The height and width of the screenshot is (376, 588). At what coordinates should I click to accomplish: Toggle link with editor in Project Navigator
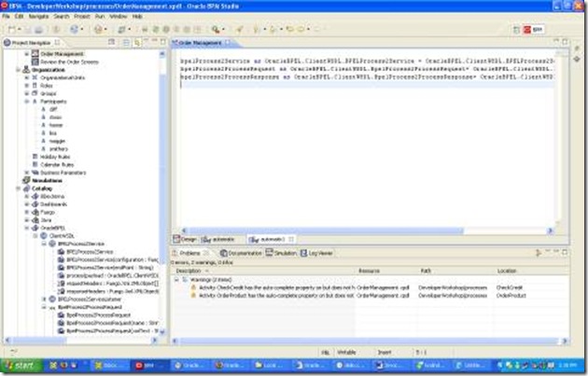point(137,42)
